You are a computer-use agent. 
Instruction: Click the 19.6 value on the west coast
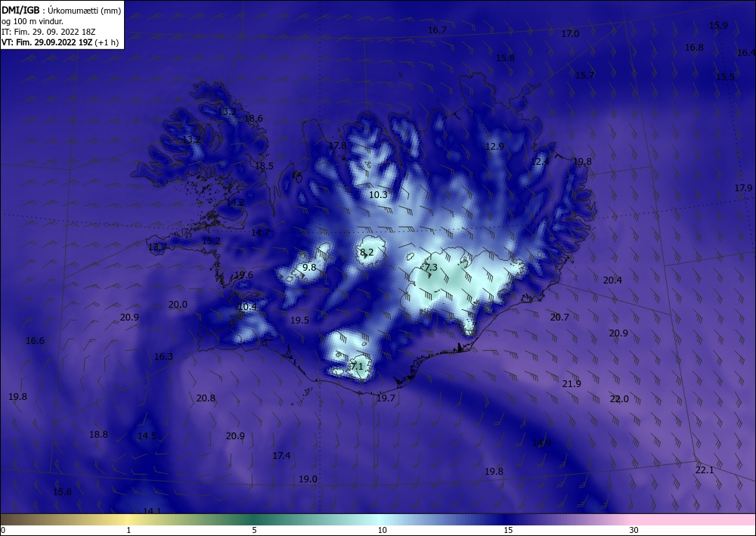[x=243, y=274]
